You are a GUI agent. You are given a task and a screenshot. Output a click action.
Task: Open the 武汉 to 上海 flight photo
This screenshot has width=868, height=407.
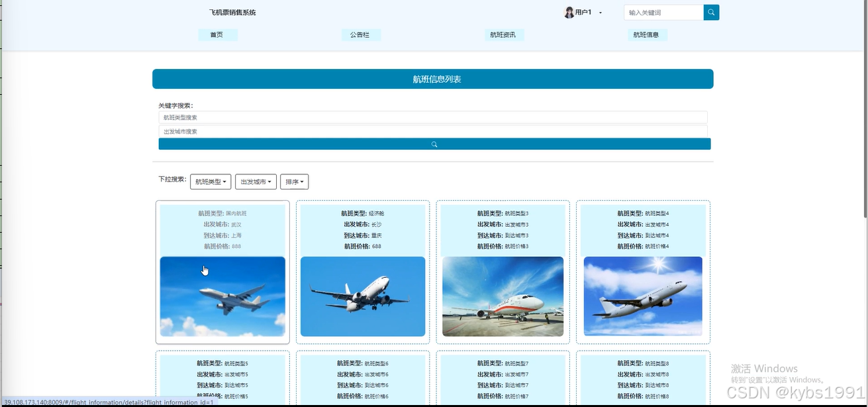pos(222,296)
